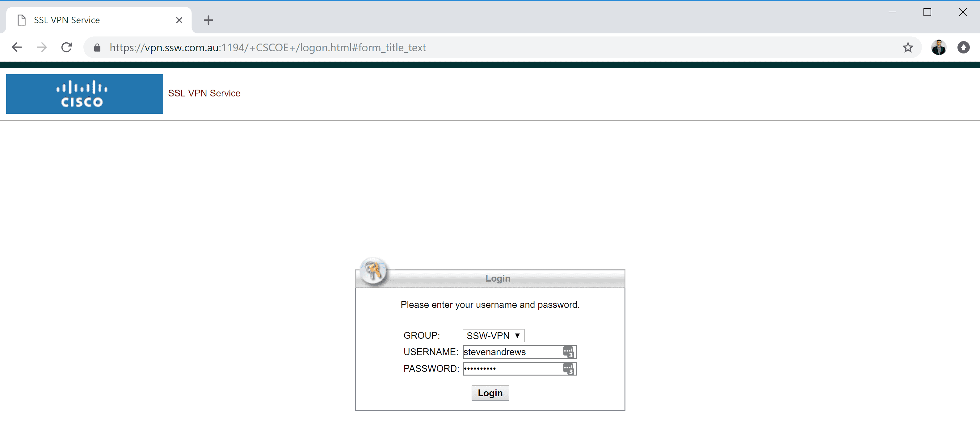The height and width of the screenshot is (425, 980).
Task: Click the SSL VPN Service heading text
Action: click(204, 93)
